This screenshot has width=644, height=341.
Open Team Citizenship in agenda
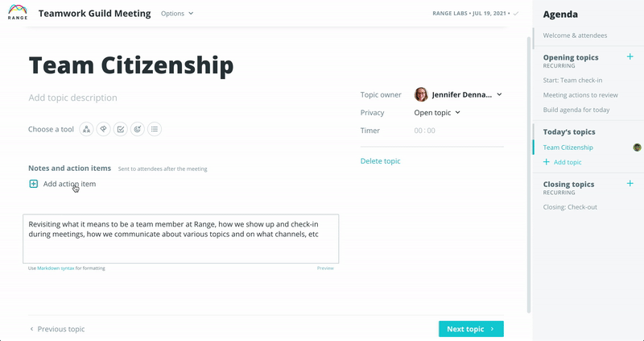568,148
